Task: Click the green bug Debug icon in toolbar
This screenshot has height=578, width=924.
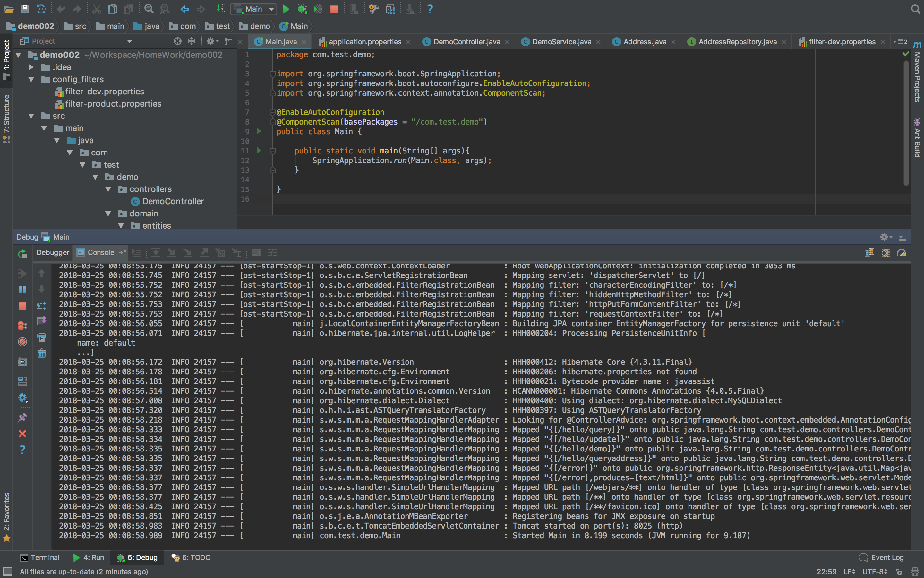Action: [302, 9]
